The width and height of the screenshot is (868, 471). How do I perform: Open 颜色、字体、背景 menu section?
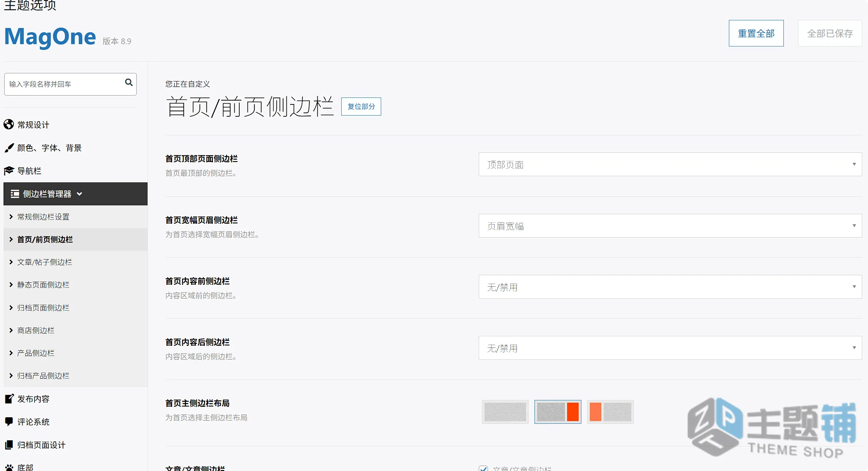(49, 148)
